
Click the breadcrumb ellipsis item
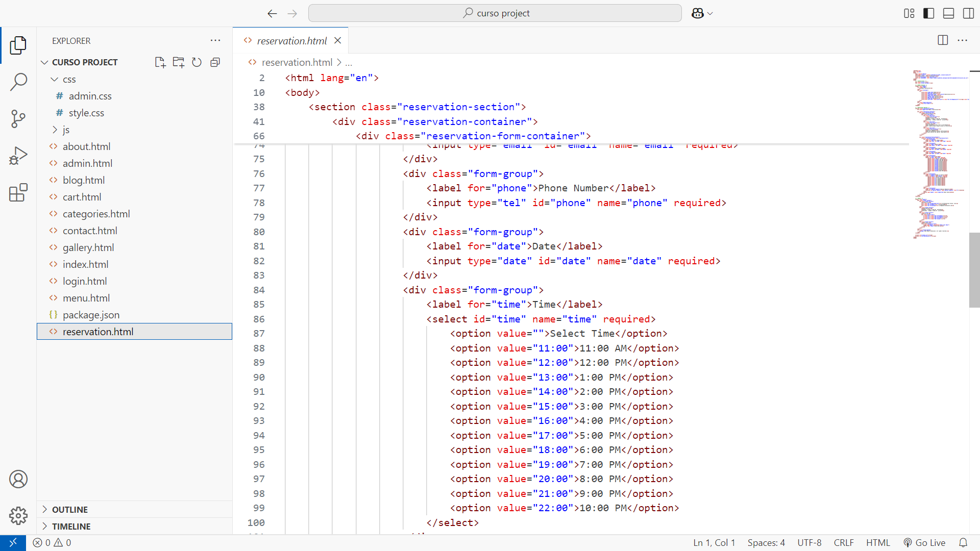coord(349,63)
